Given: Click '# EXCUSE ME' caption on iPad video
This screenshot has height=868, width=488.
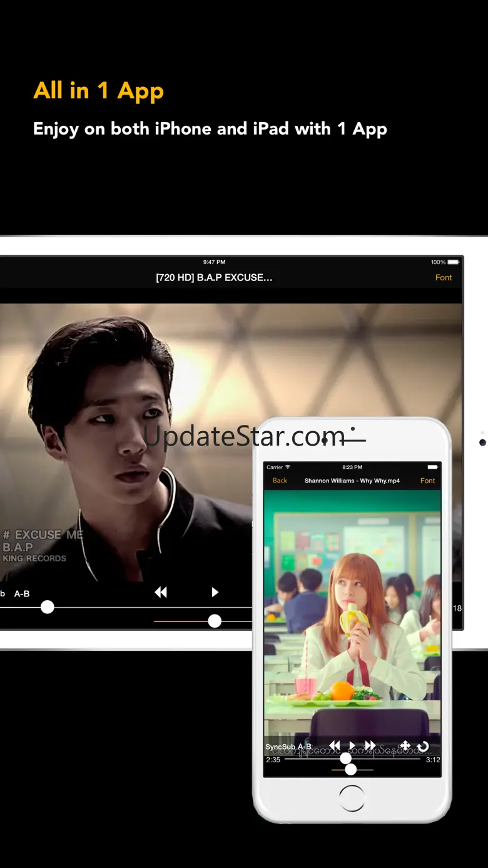Looking at the screenshot, I should [x=43, y=535].
